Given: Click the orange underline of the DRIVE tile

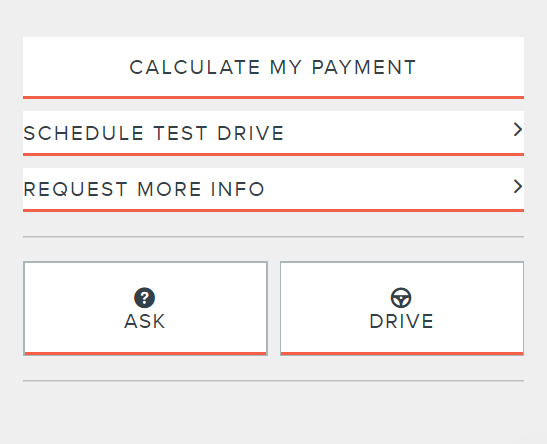Looking at the screenshot, I should pyautogui.click(x=402, y=354).
